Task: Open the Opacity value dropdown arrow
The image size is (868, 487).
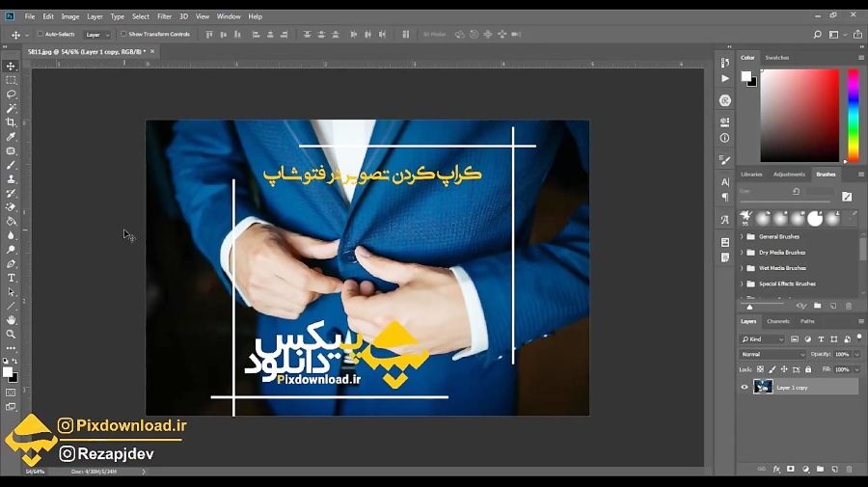Action: (x=857, y=354)
